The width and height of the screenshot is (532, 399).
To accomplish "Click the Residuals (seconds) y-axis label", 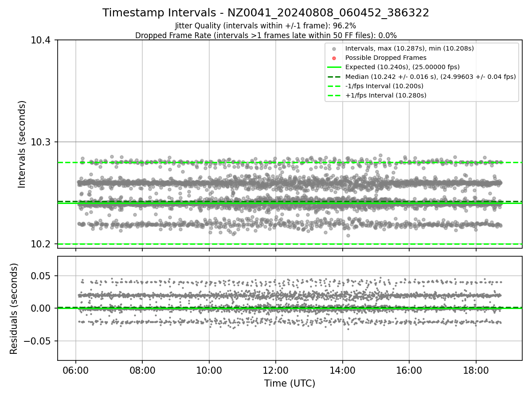I will (14, 309).
